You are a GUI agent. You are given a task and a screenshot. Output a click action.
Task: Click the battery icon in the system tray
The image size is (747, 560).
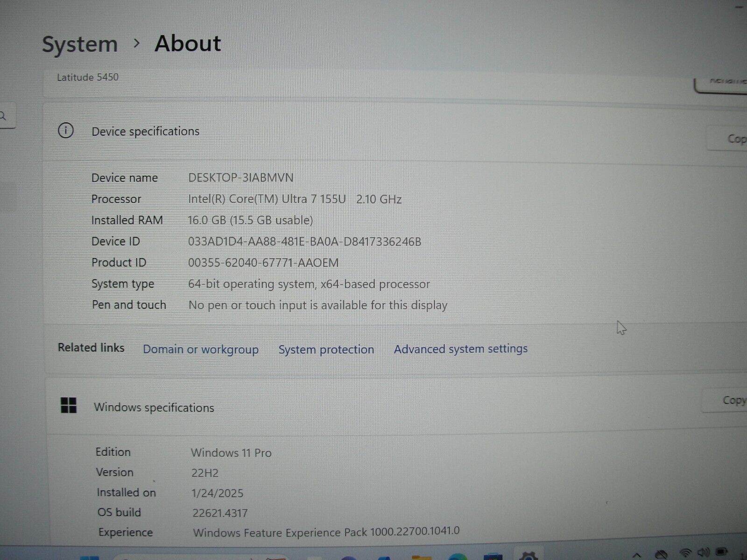(722, 553)
